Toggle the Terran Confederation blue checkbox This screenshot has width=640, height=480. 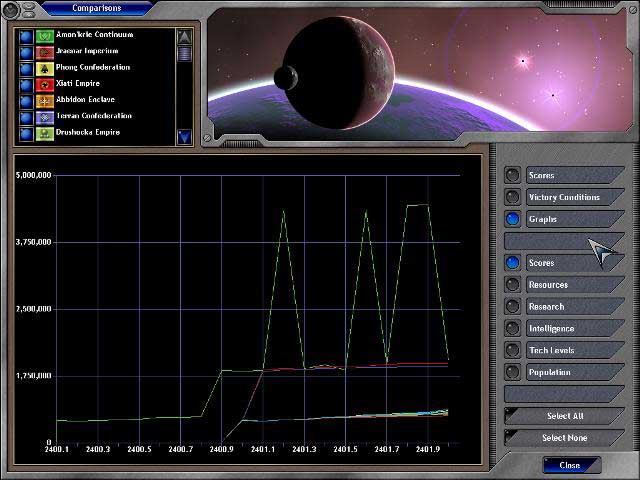pyautogui.click(x=26, y=116)
